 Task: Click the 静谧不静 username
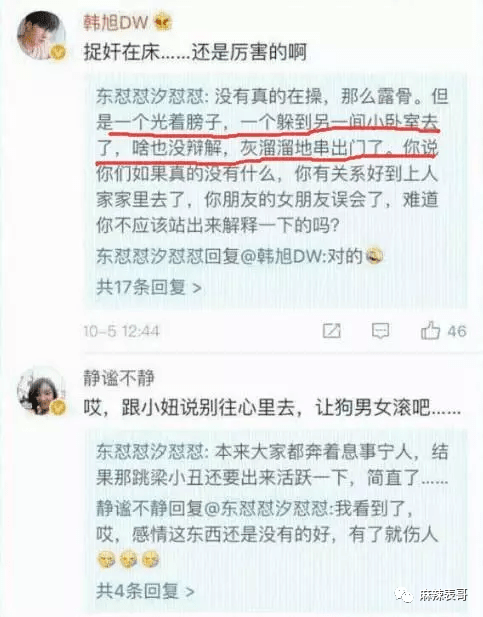tap(118, 378)
